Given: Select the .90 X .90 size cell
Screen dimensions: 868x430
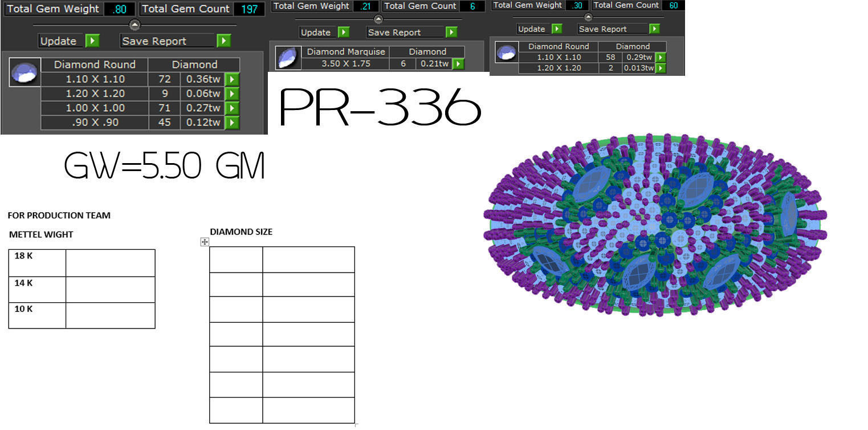Looking at the screenshot, I should (95, 122).
